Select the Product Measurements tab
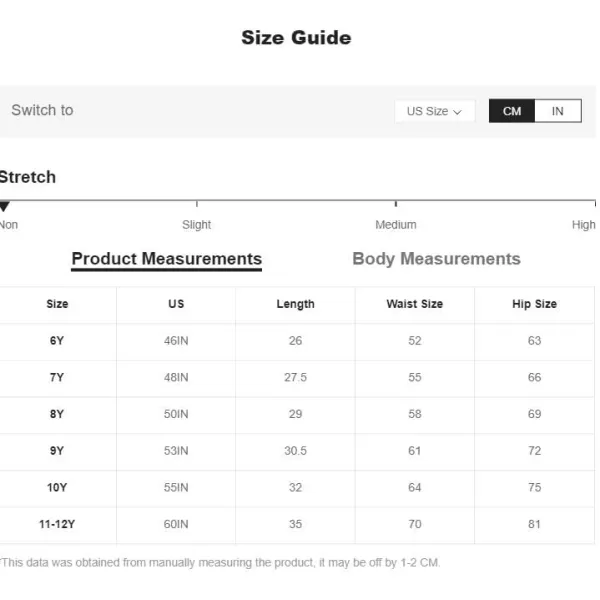Image resolution: width=600 pixels, height=600 pixels. coord(167,259)
